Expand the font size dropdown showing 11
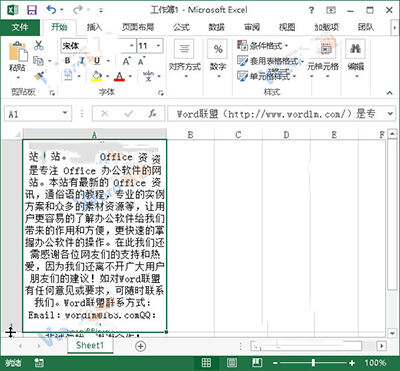 point(158,46)
